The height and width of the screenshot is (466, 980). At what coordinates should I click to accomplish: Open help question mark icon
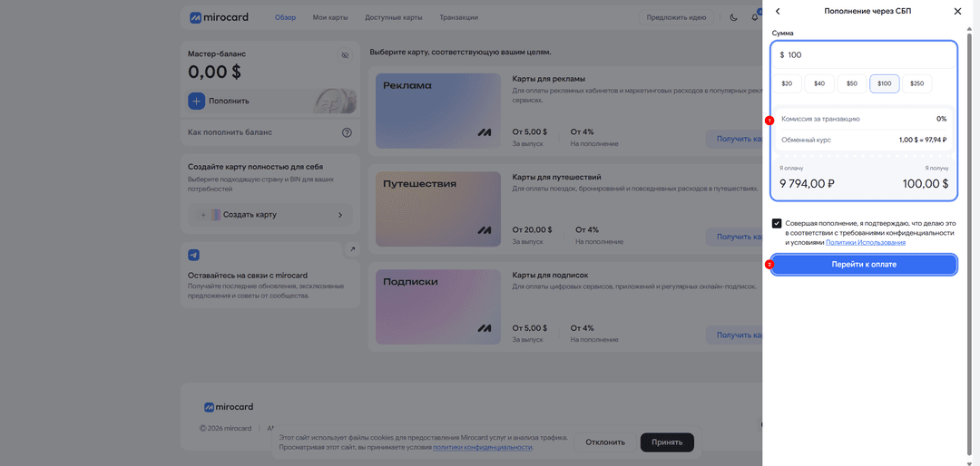[x=347, y=132]
